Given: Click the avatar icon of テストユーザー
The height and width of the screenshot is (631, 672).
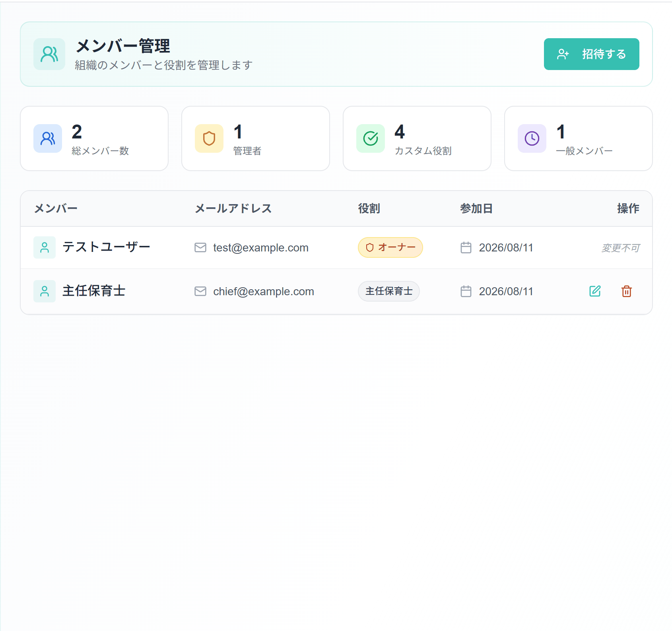Looking at the screenshot, I should coord(45,247).
